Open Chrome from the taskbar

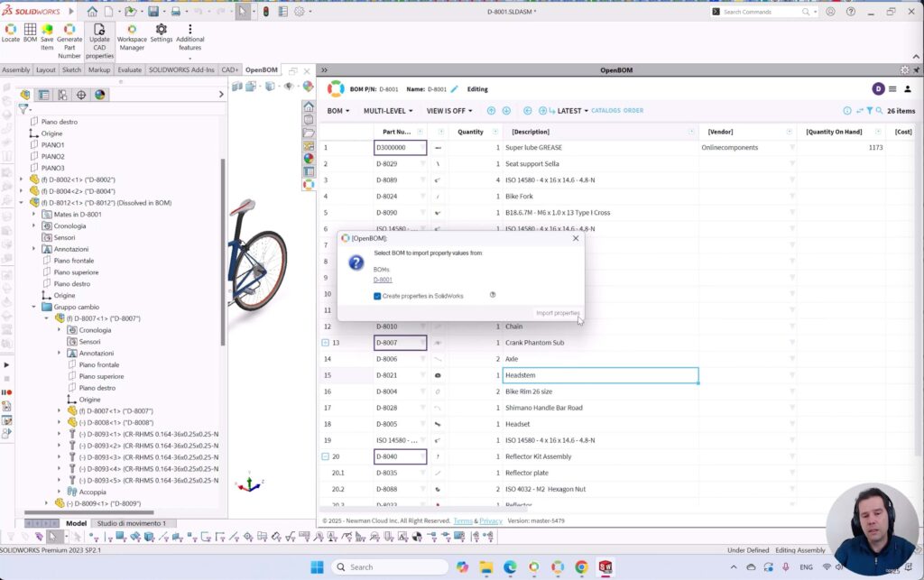coord(581,567)
